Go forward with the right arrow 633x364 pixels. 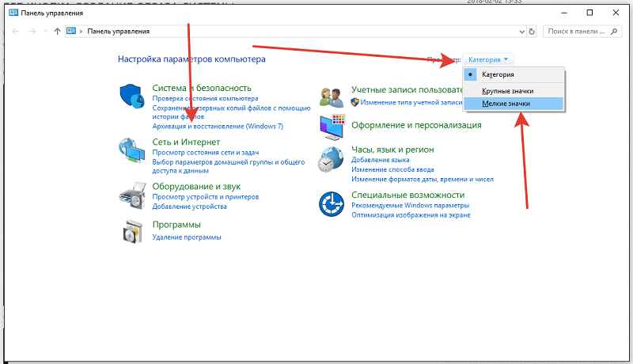[32, 31]
